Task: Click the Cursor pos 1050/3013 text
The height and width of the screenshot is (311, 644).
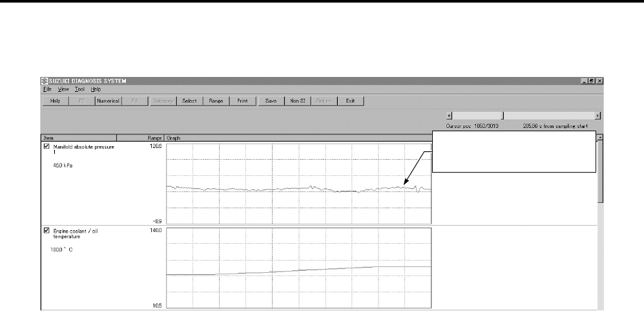Action: click(472, 126)
